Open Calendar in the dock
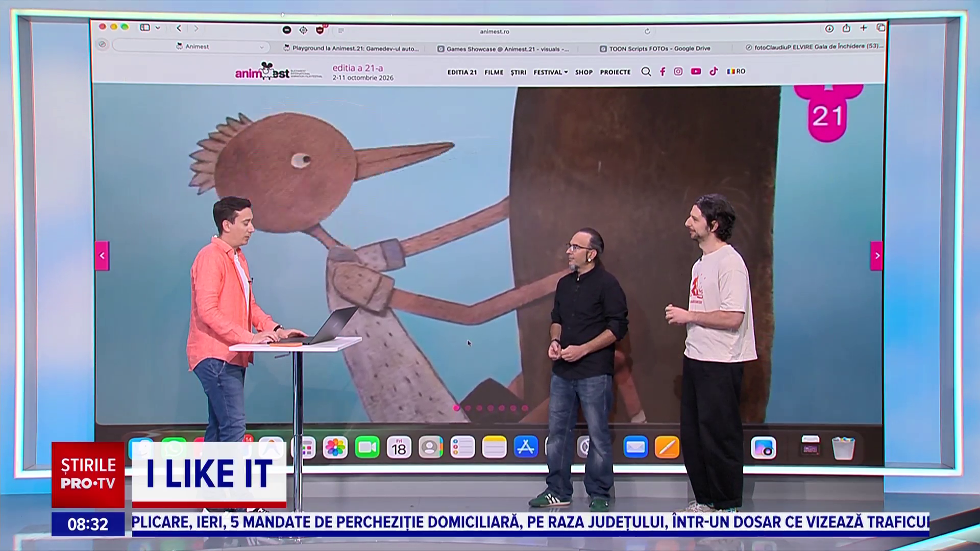 tap(399, 447)
